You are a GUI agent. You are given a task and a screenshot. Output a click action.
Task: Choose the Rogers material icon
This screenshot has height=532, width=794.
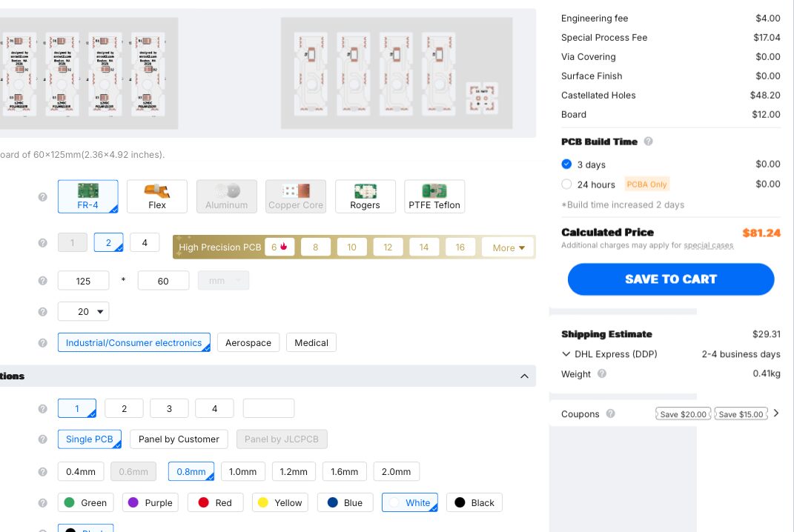point(365,191)
